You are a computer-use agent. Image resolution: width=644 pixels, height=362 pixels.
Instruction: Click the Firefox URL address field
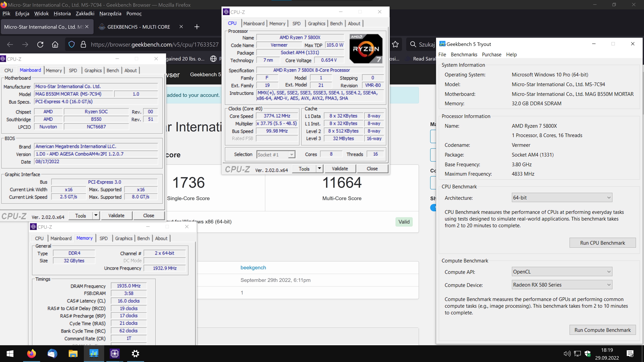pos(154,44)
